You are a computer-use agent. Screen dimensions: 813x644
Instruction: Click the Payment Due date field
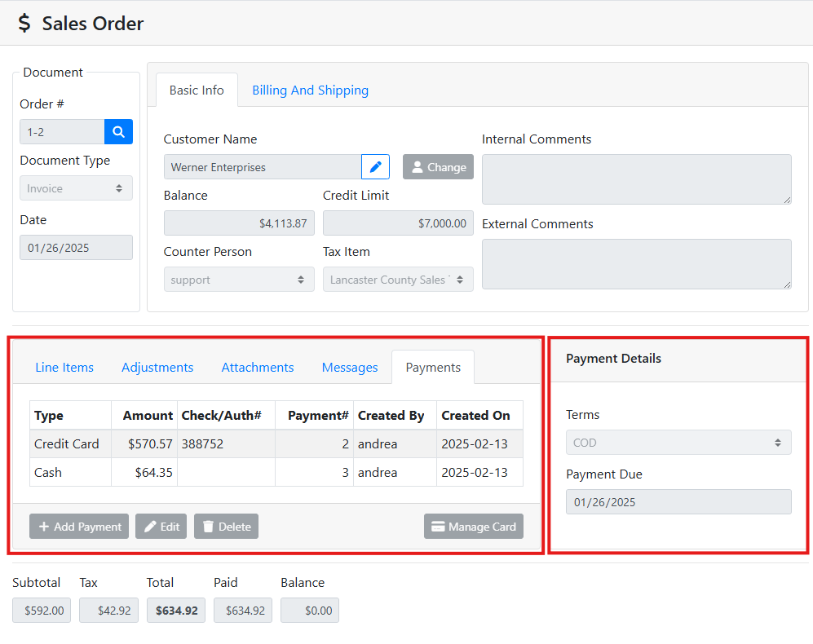(x=678, y=502)
